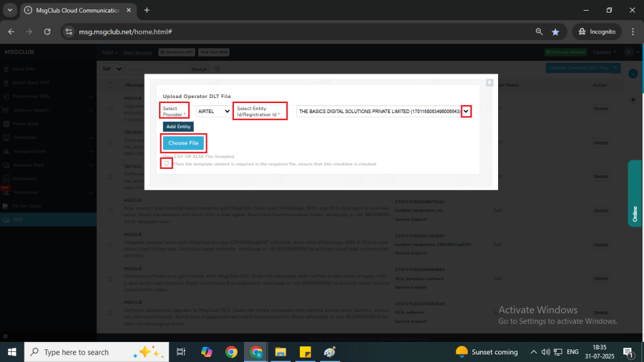Expand the Manage Client submenu

click(x=91, y=151)
